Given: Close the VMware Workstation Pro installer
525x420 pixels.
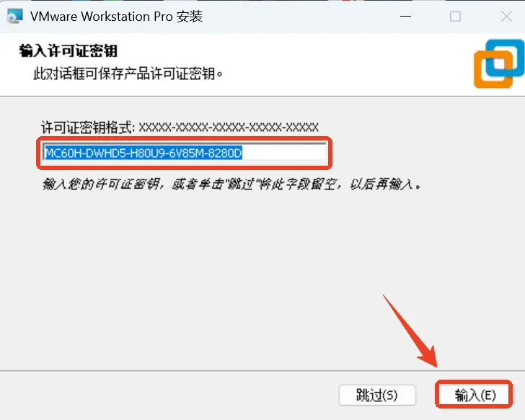Looking at the screenshot, I should click(x=506, y=16).
